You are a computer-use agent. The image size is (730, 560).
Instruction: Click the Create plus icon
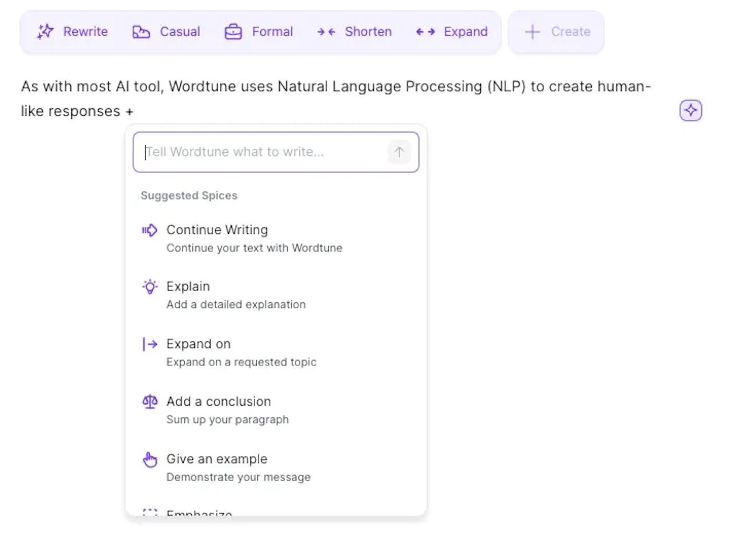coord(532,32)
